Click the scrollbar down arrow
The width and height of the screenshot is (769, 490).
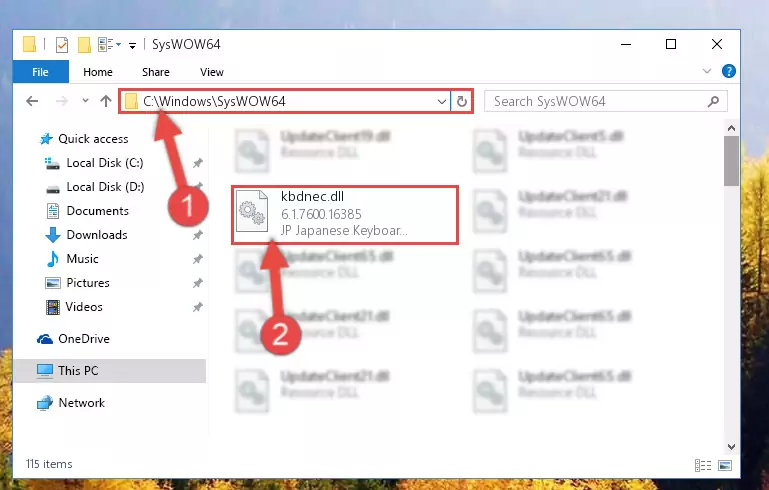click(731, 447)
